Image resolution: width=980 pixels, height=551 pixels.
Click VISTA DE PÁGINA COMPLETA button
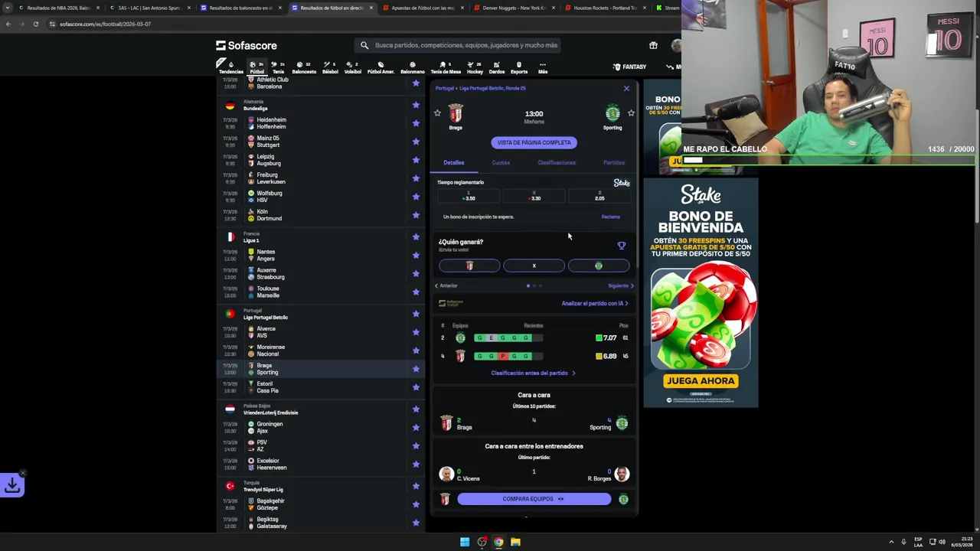click(x=534, y=142)
